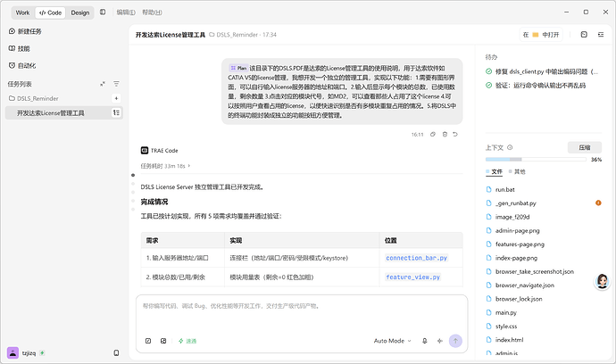The height and width of the screenshot is (364, 616).
Task: Send message with the arrow button
Action: pos(455,341)
